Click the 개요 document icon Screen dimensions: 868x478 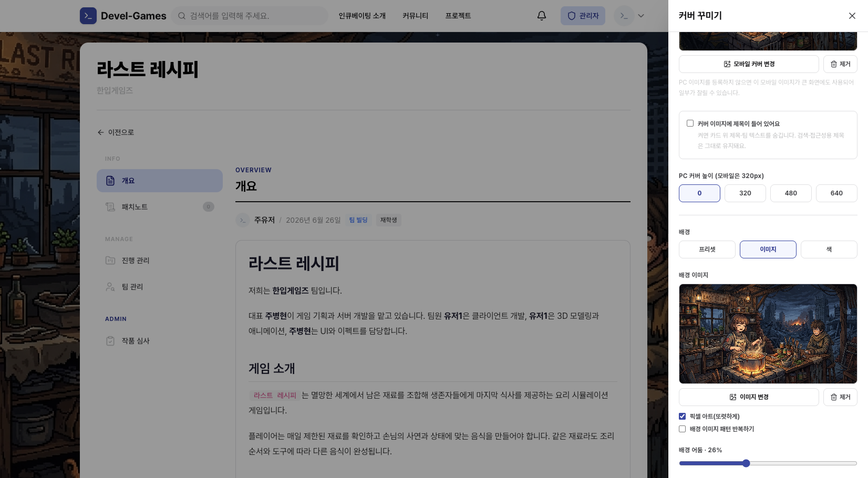click(x=110, y=181)
